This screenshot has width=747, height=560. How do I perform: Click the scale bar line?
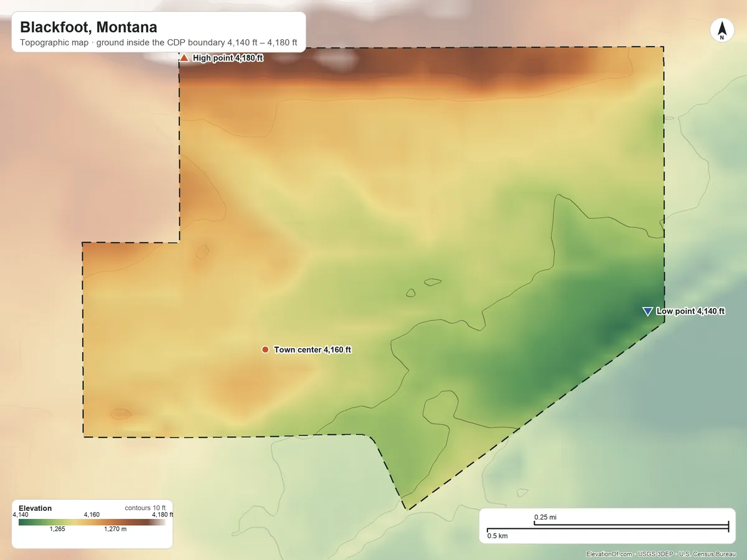click(x=608, y=527)
